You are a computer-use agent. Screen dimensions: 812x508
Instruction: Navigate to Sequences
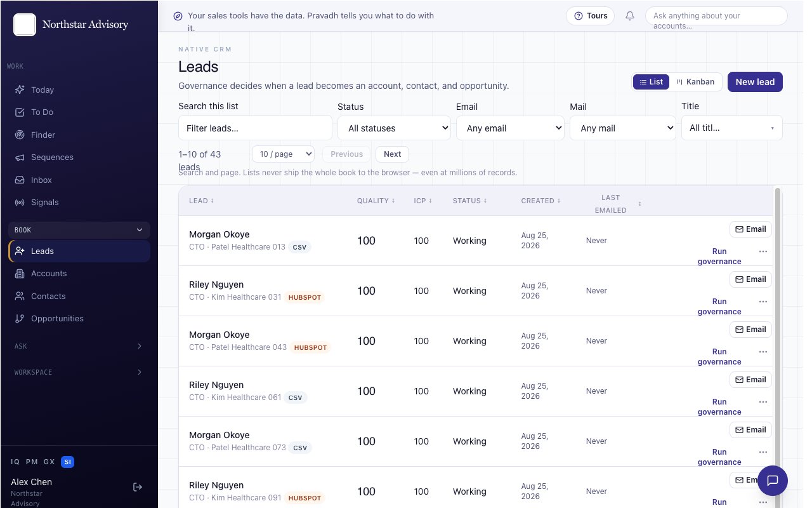tap(79, 157)
